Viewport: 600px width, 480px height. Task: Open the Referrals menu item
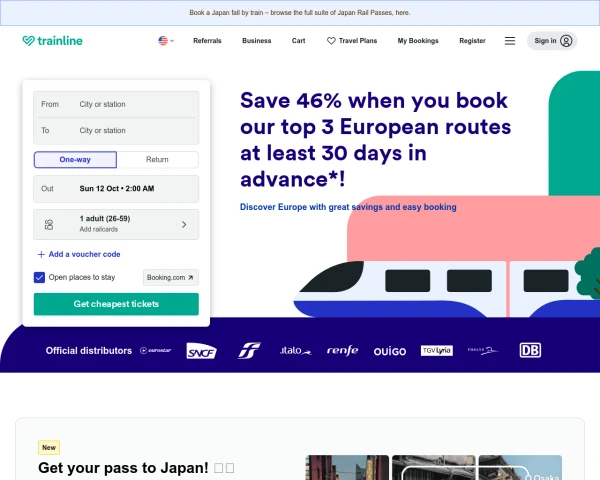(x=207, y=41)
